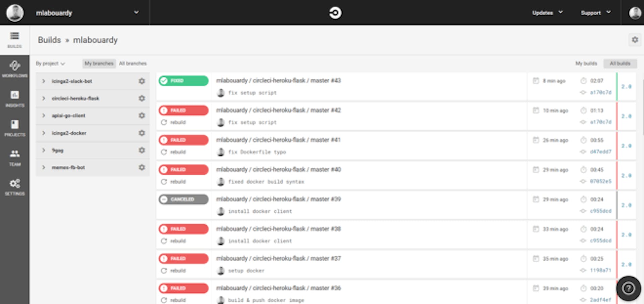
Task: Click the rebuild icon for build #42
Action: point(164,122)
